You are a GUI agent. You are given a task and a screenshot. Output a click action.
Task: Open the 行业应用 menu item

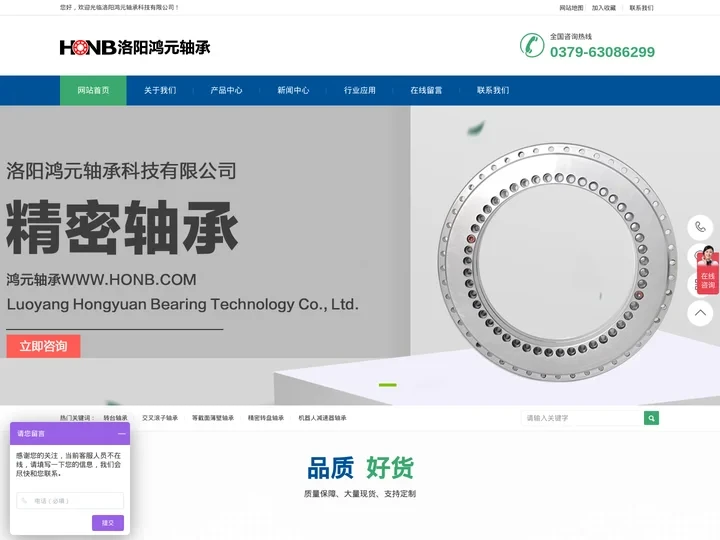point(360,90)
